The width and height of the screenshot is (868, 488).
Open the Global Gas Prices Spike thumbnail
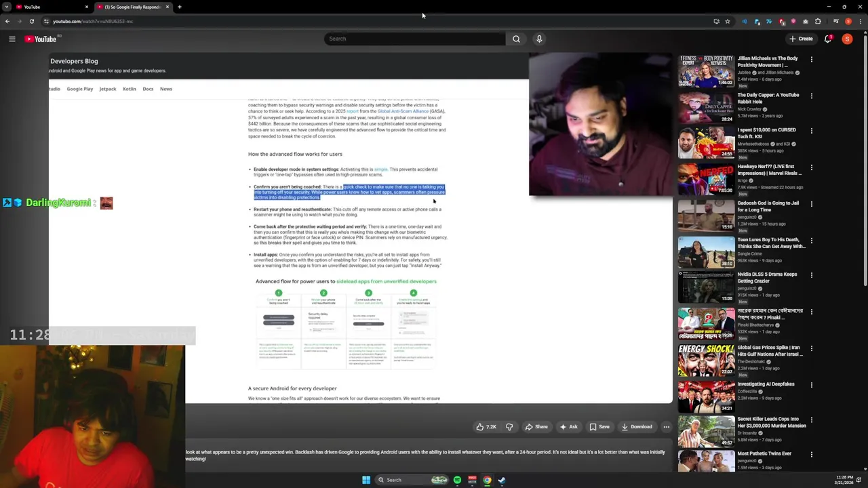[706, 360]
